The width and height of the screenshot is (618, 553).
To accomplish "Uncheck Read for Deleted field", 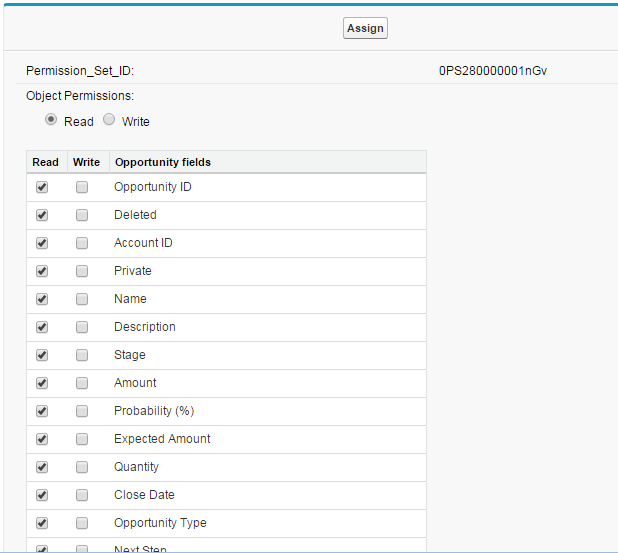I will 42,215.
